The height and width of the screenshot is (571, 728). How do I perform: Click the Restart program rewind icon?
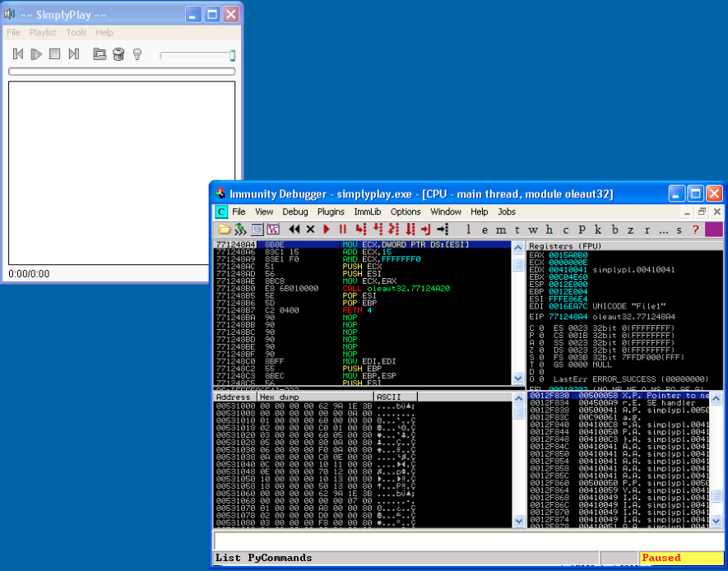tap(294, 229)
